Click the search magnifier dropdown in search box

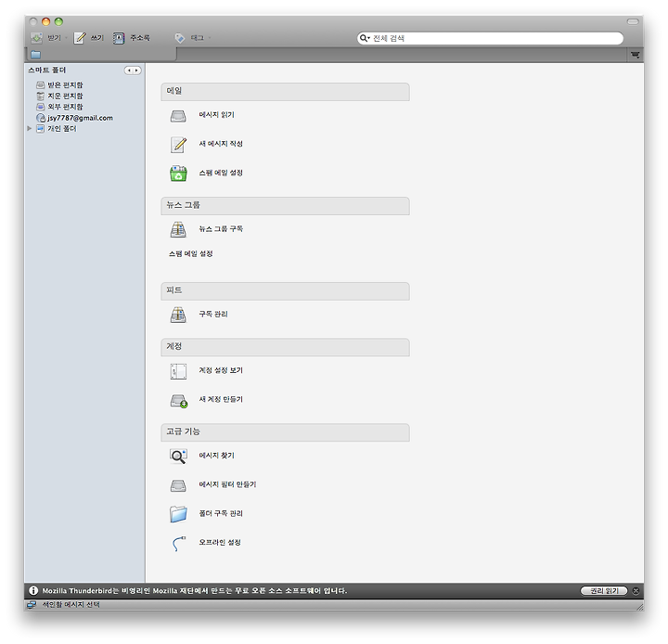[365, 38]
